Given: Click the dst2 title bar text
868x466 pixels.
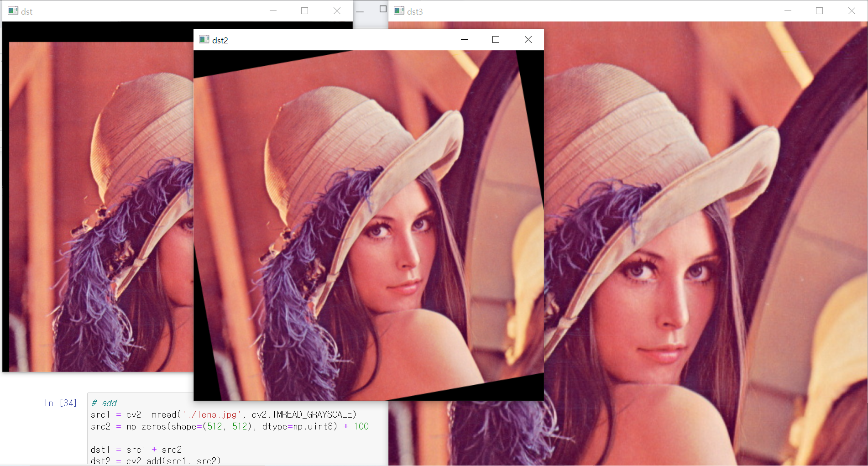Looking at the screenshot, I should click(220, 40).
